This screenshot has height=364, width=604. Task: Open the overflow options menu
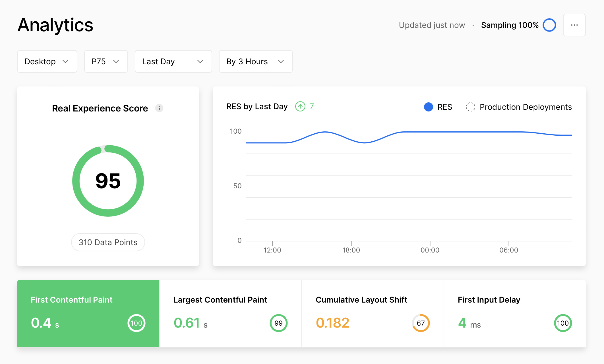(x=574, y=25)
